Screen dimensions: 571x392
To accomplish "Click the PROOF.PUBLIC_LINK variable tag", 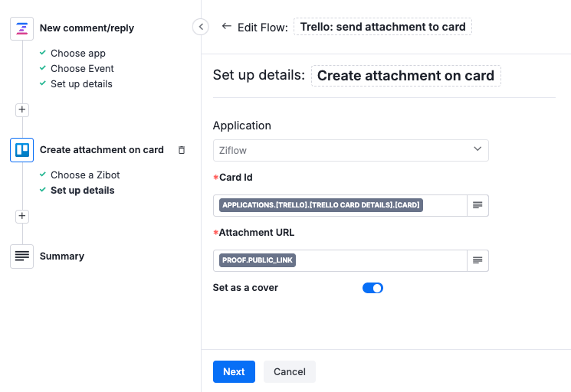I will pos(258,260).
